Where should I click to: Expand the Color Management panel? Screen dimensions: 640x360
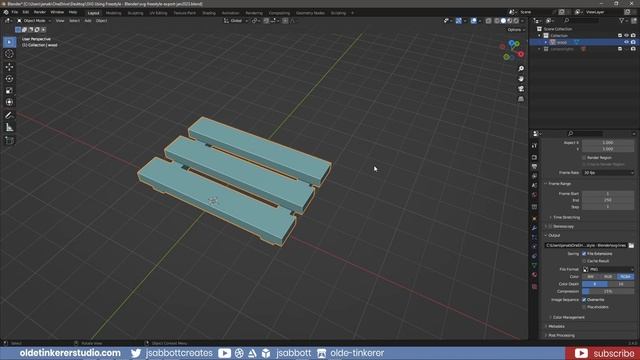click(x=569, y=318)
